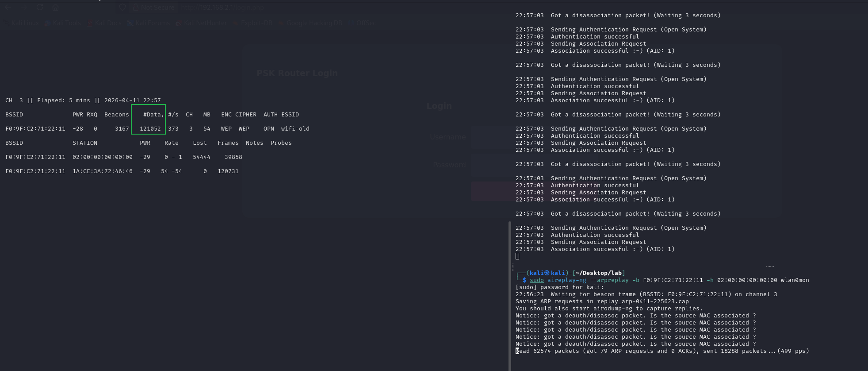Select the Frames value 39858
Image resolution: width=868 pixels, height=371 pixels.
click(233, 157)
